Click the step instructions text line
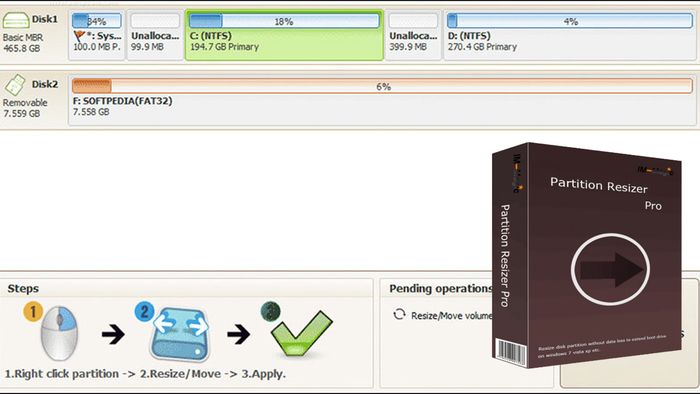Screen dimensions: 700x394 point(145,374)
